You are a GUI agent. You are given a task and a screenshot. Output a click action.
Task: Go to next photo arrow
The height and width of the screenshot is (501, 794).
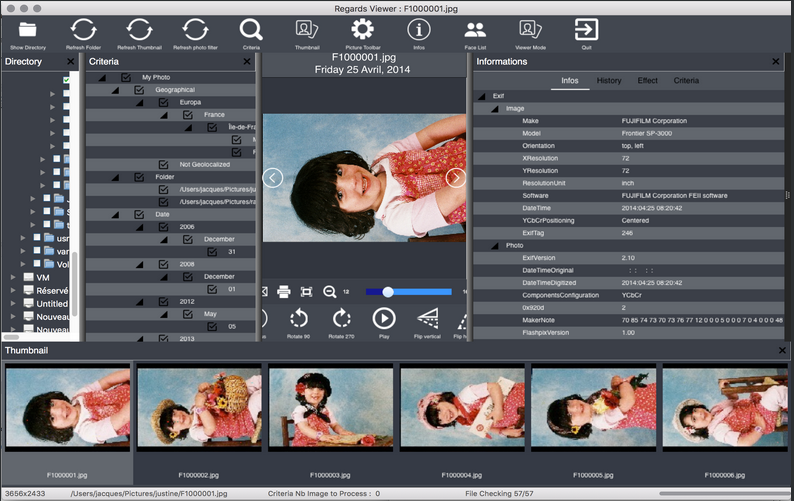455,178
